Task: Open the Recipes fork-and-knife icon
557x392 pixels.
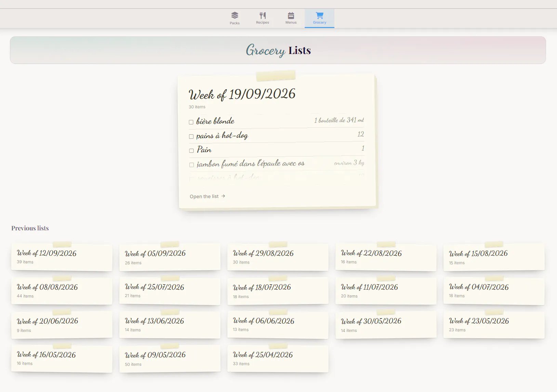Action: point(263,15)
